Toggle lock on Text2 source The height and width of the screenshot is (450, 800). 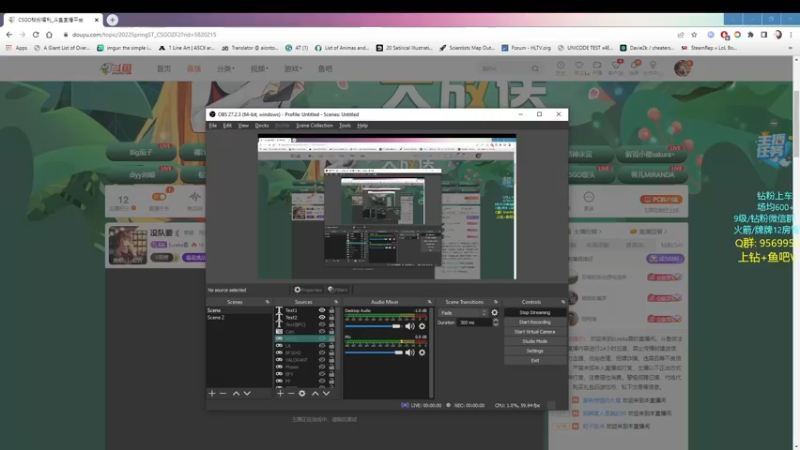[x=332, y=317]
